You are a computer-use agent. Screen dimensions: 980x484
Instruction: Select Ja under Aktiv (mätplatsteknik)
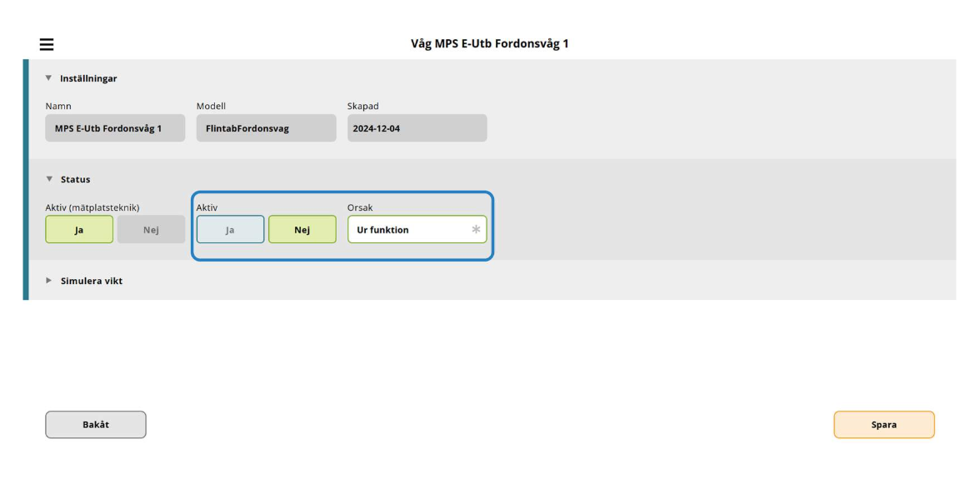[79, 230]
